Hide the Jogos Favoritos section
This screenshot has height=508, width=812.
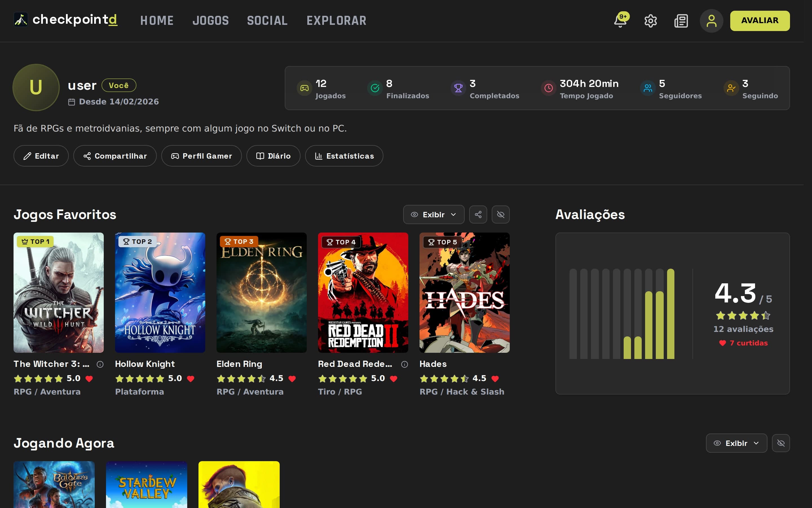(501, 214)
